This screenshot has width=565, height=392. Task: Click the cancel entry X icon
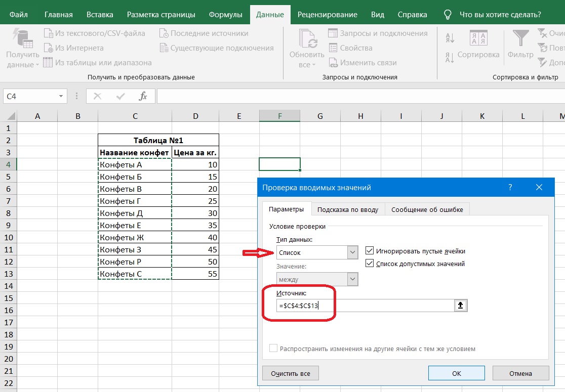click(97, 96)
